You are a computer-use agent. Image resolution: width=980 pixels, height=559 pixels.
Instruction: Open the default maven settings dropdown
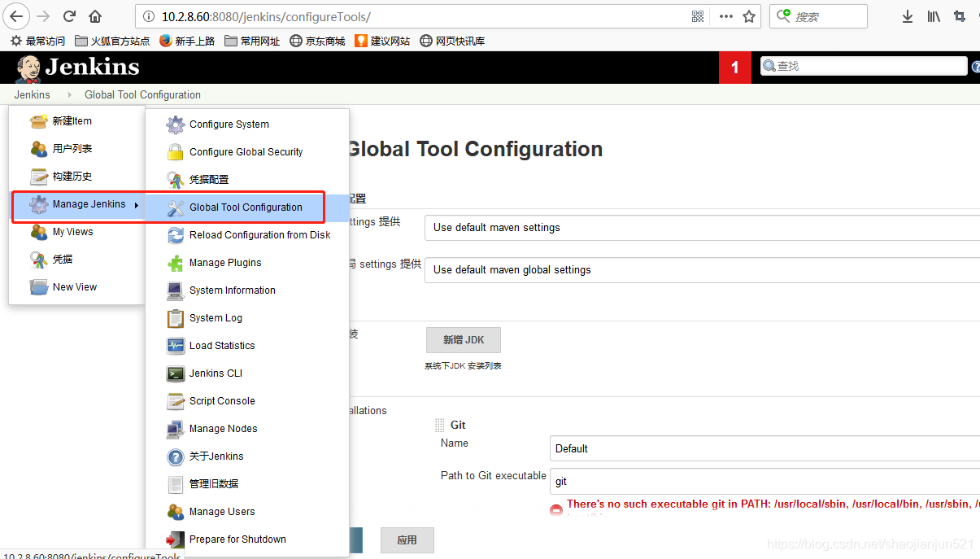pos(703,228)
